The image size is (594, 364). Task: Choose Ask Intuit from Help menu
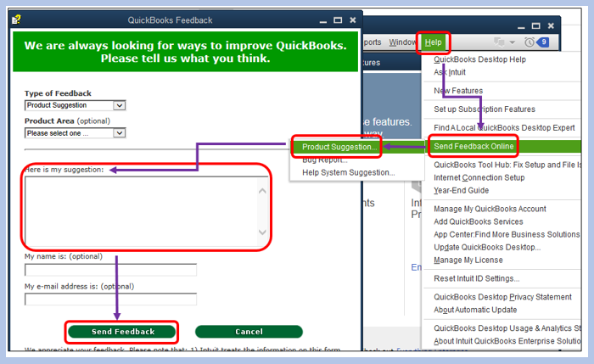[x=450, y=72]
